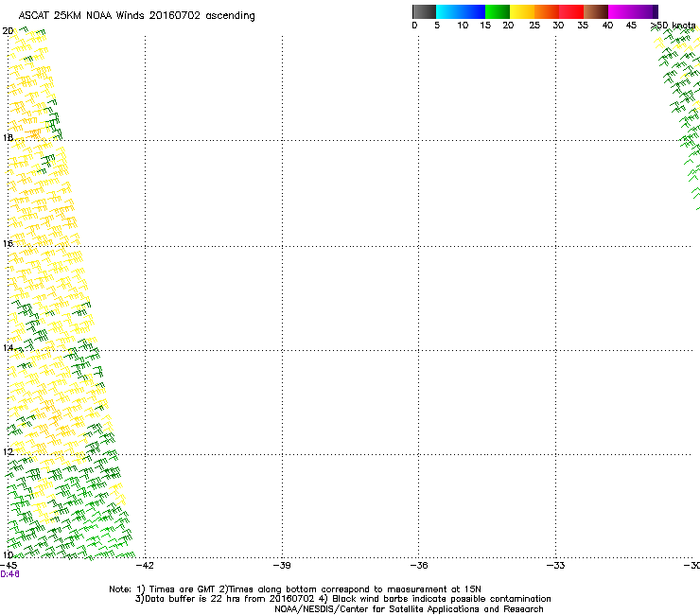This screenshot has height=615, width=700.
Task: Click the 'Data buffer is 22 hrs' note line
Action: pyautogui.click(x=343, y=599)
